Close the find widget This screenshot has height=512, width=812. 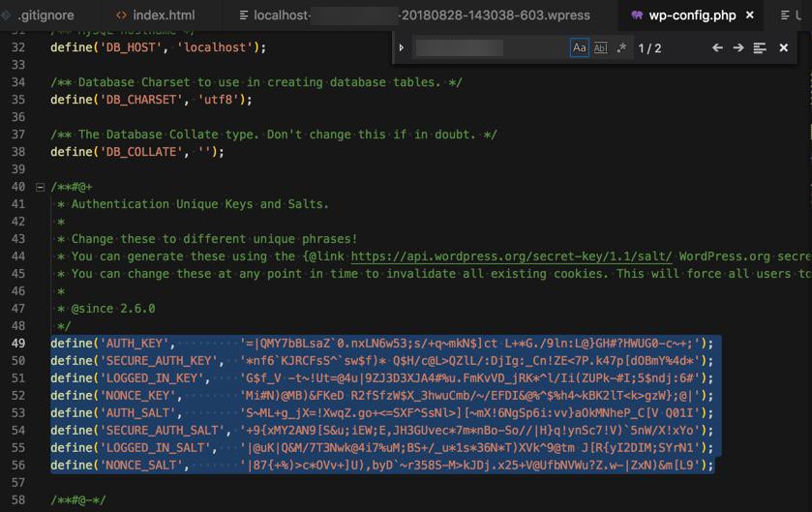point(784,47)
